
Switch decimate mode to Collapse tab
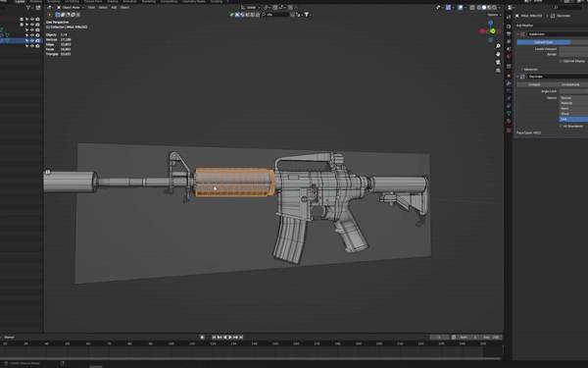(x=534, y=84)
